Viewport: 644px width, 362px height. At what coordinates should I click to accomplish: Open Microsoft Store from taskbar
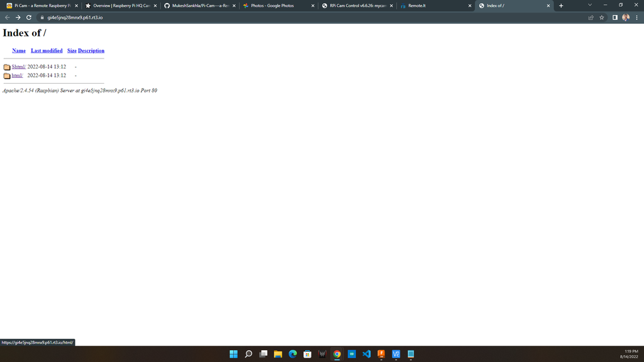[308, 354]
